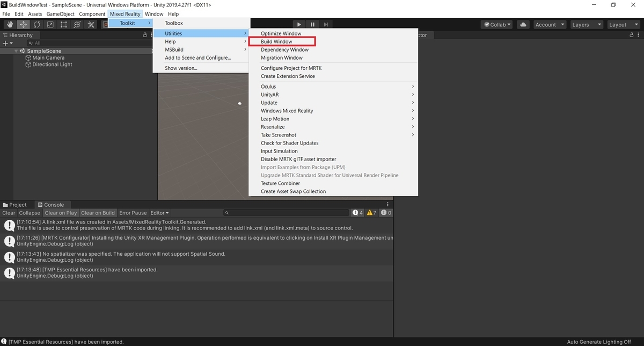Viewport: 644px width, 346px height.
Task: Expand the MSBuild submenu
Action: point(201,49)
